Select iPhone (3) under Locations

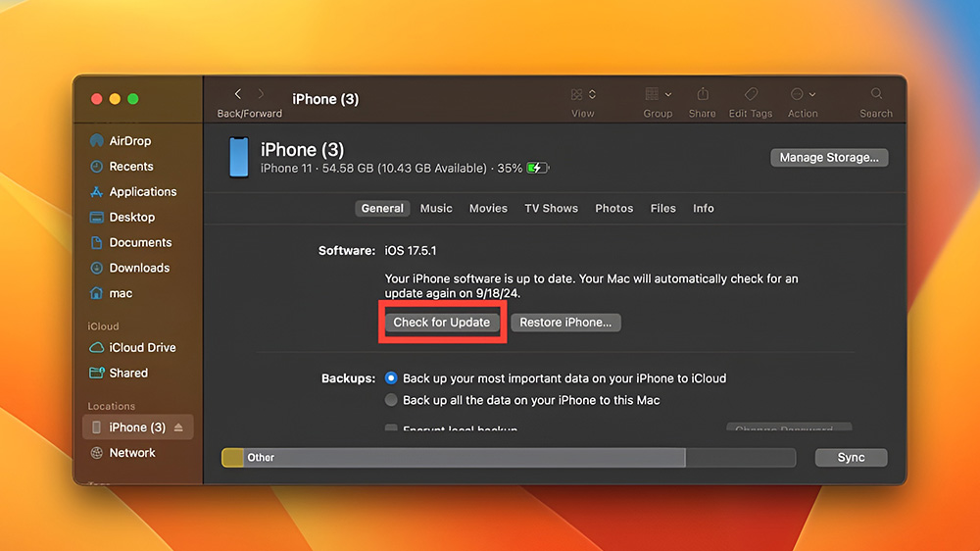tap(137, 427)
